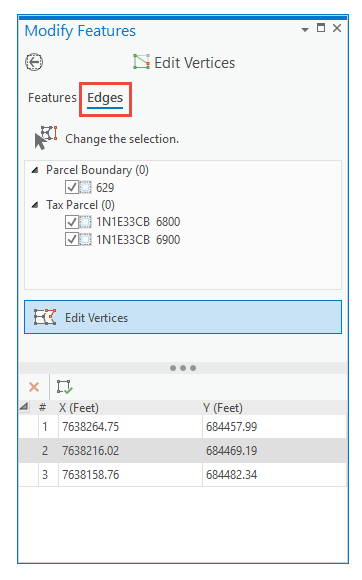The height and width of the screenshot is (580, 362).
Task: Uncheck the 629 parcel boundary checkbox
Action: [71, 187]
